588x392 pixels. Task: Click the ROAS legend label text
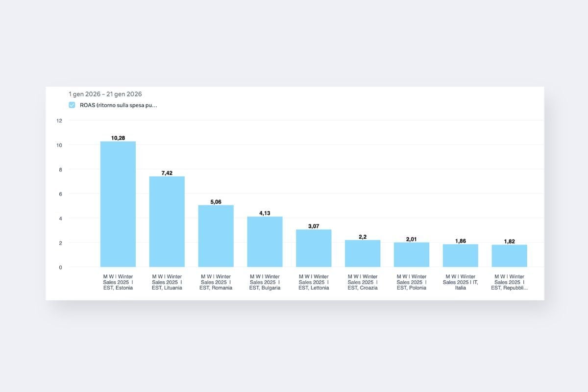[x=118, y=105]
